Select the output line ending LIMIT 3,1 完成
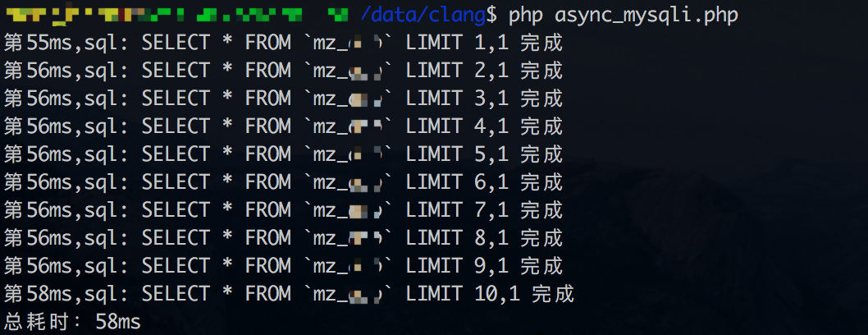 [283, 99]
